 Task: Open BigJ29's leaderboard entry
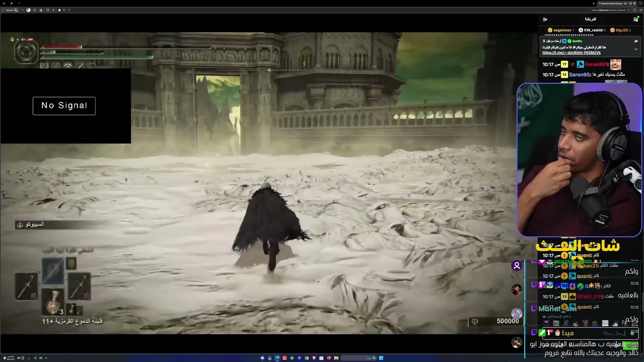pyautogui.click(x=620, y=30)
